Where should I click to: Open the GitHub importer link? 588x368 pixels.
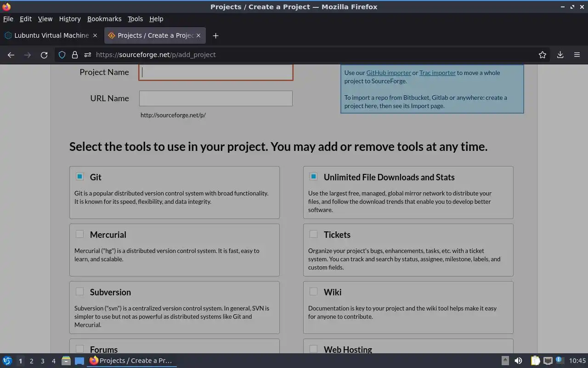(389, 73)
